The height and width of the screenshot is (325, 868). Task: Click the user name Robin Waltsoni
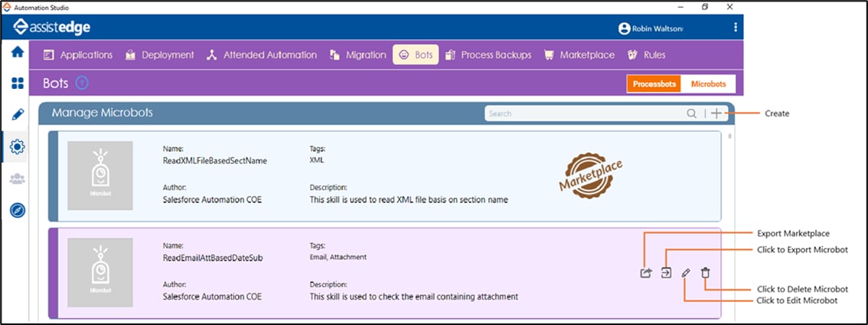pyautogui.click(x=658, y=28)
